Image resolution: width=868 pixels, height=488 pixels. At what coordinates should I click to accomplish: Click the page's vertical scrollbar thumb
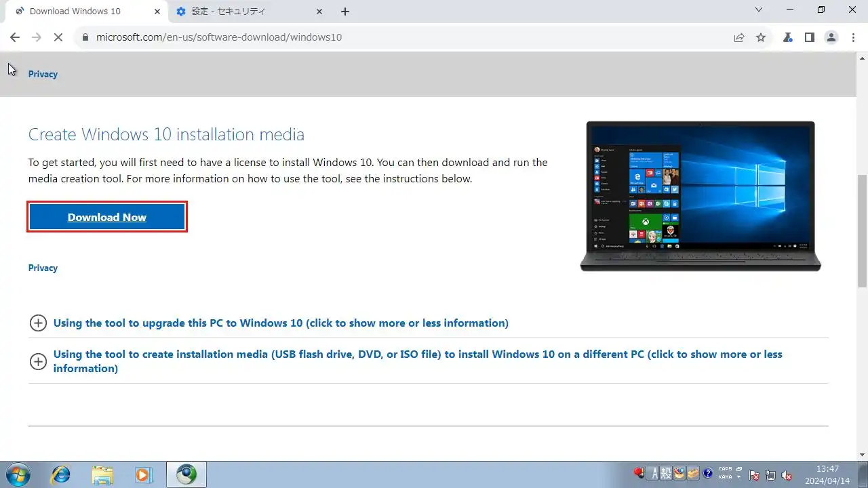click(x=862, y=230)
